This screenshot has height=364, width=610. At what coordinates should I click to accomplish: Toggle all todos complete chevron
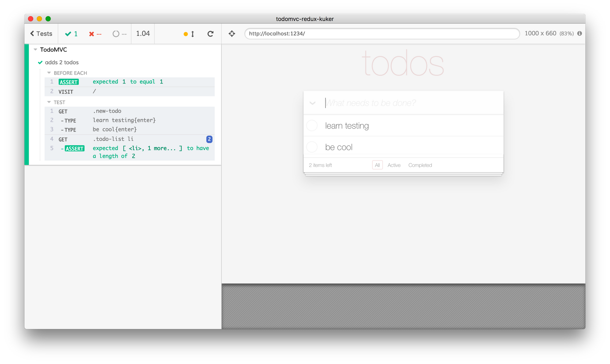click(312, 103)
